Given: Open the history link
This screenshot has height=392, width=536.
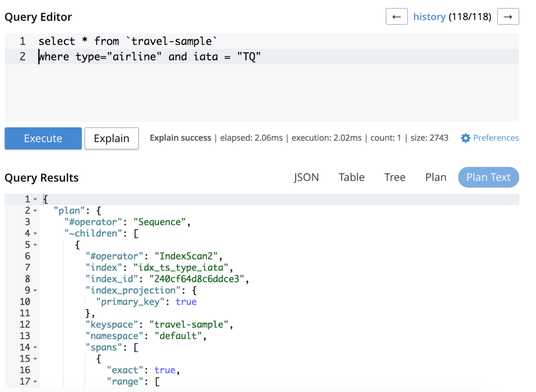Looking at the screenshot, I should [x=430, y=17].
